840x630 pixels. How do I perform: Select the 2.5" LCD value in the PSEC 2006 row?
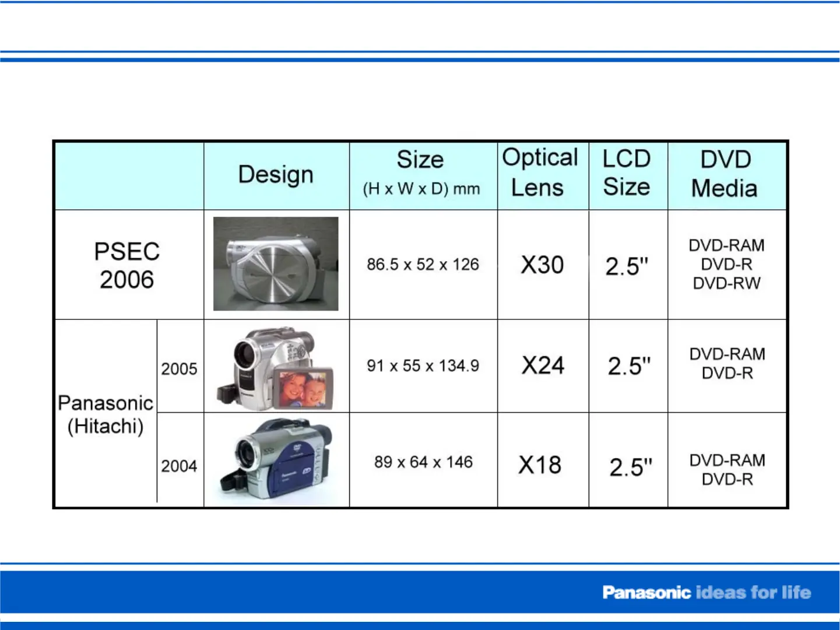click(x=627, y=266)
